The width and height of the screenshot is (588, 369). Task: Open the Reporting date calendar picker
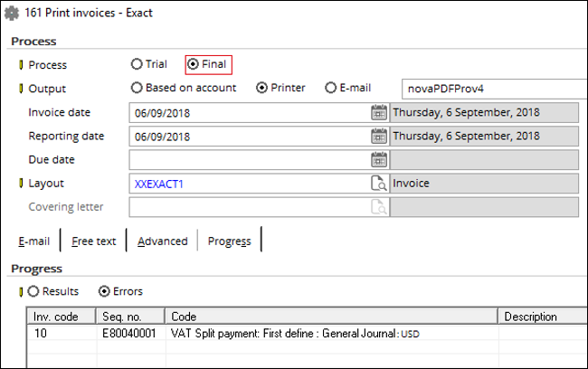click(379, 137)
